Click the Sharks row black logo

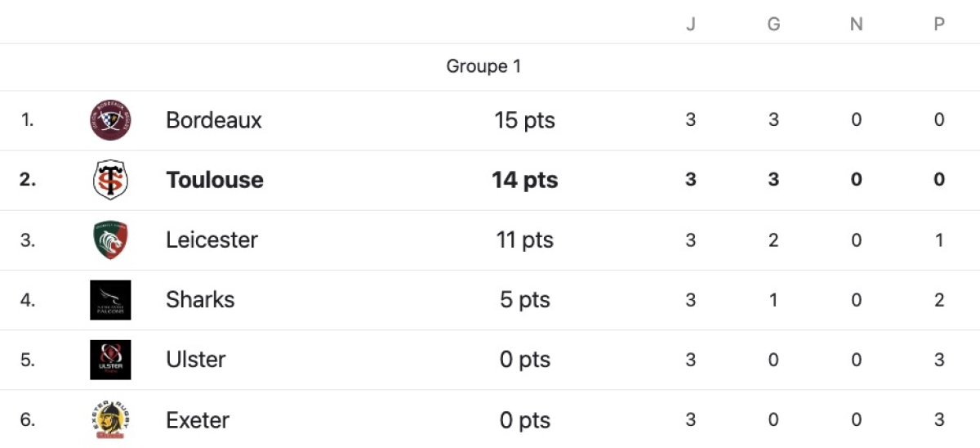[x=110, y=300]
